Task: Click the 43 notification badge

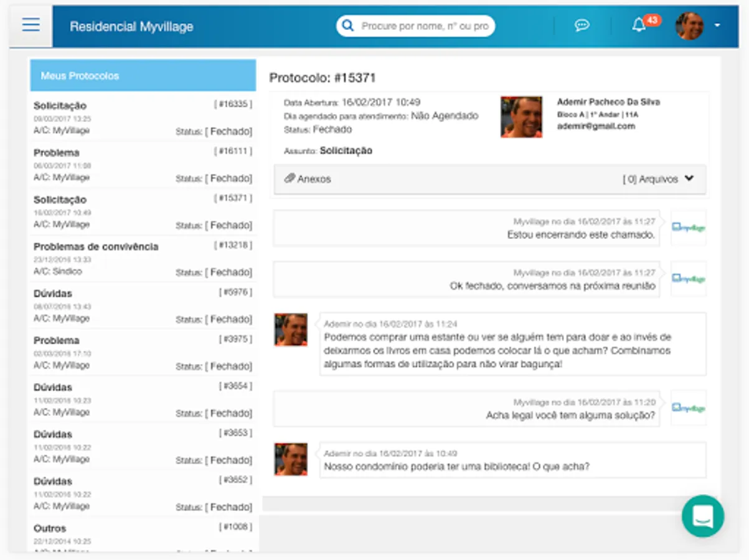Action: coord(652,20)
